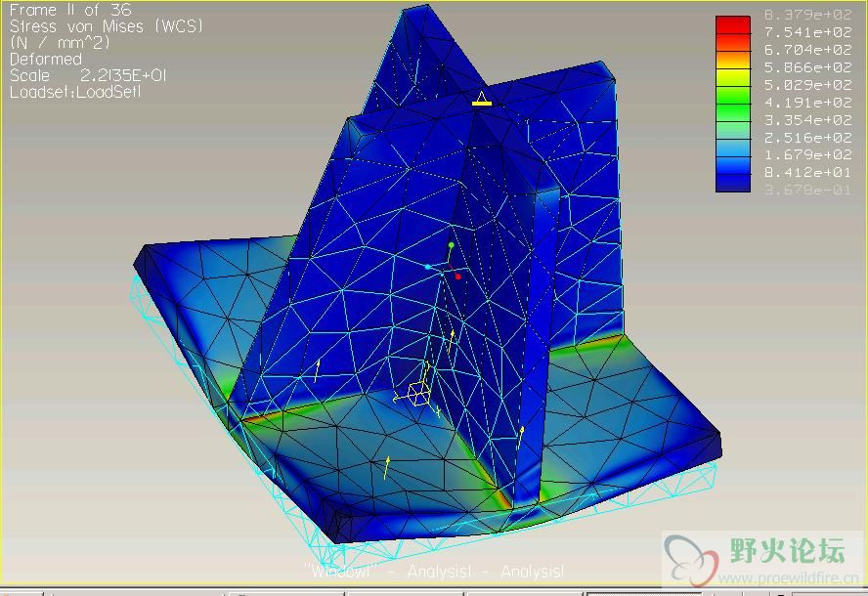868x596 pixels.
Task: Click the "Deformed" label
Action: (46, 60)
